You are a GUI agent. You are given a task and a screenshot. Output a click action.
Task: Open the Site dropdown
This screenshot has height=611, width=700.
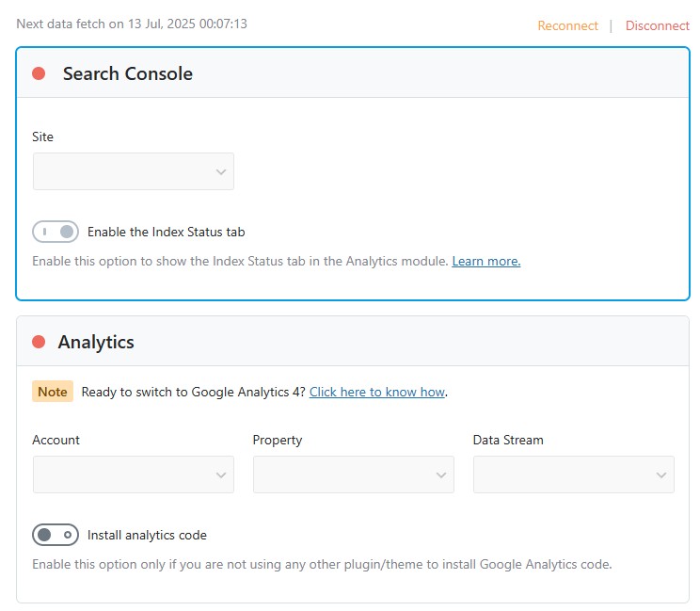(x=133, y=171)
